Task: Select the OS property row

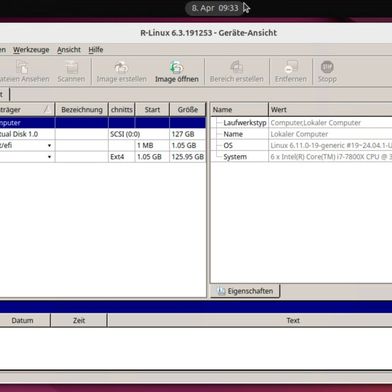Action: [301, 146]
